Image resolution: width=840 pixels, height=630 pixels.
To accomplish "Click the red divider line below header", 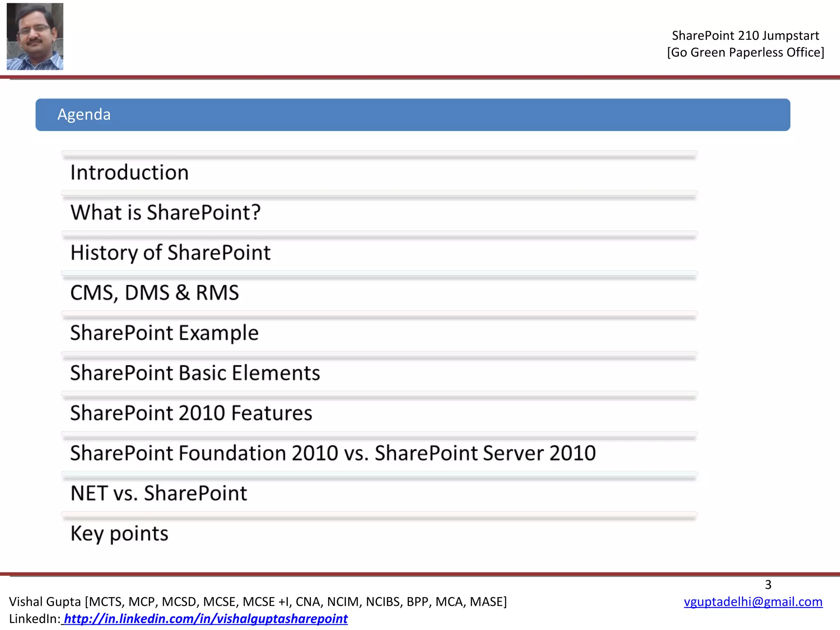I will click(420, 77).
